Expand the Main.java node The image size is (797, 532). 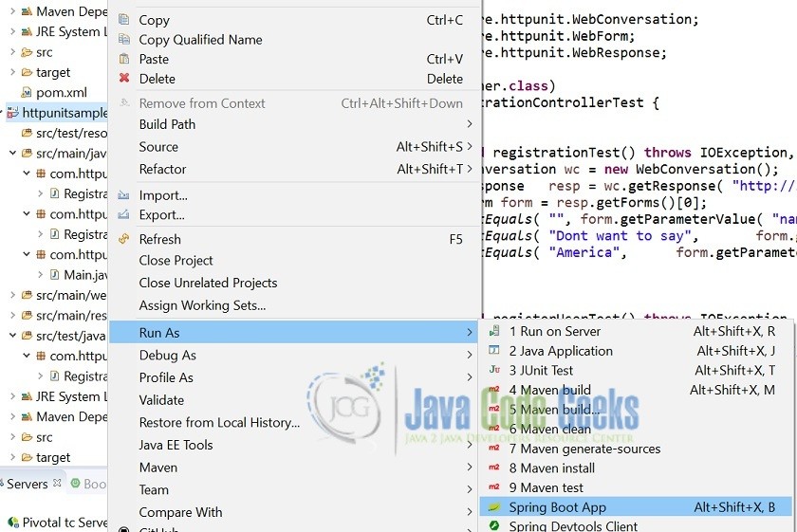tap(40, 275)
